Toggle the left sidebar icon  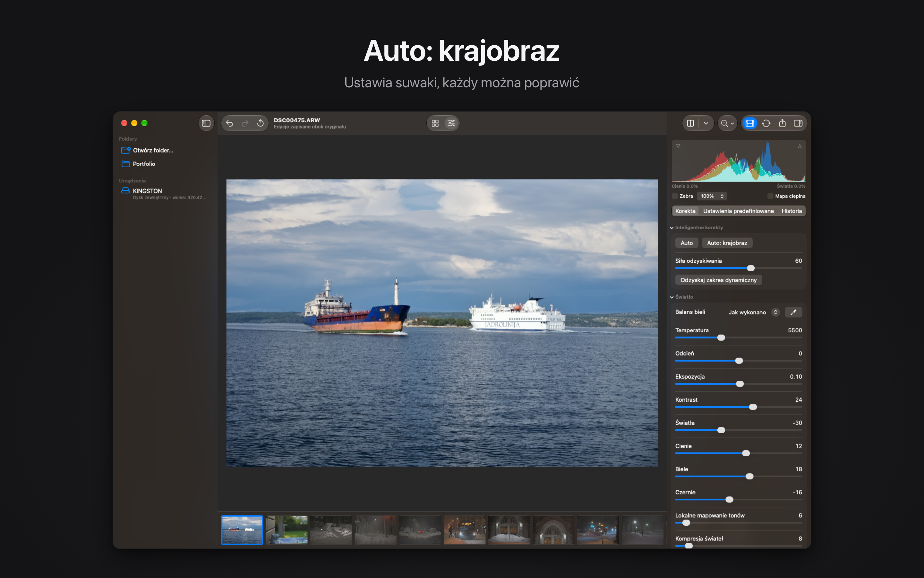[x=206, y=123]
